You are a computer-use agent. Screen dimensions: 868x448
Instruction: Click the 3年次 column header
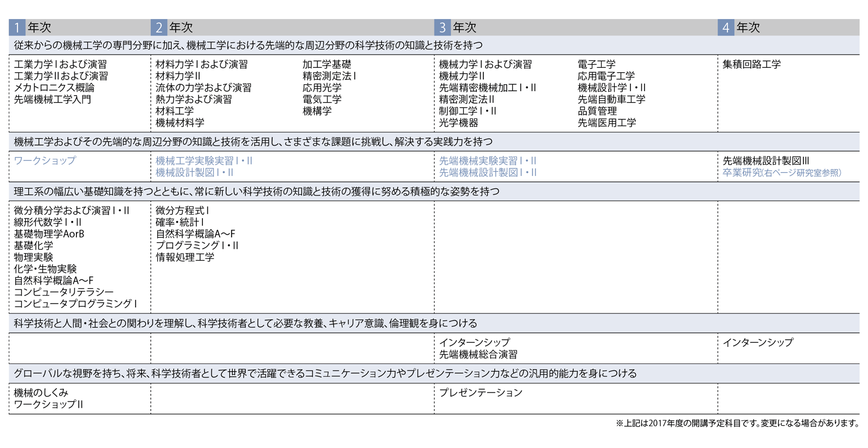pos(576,27)
